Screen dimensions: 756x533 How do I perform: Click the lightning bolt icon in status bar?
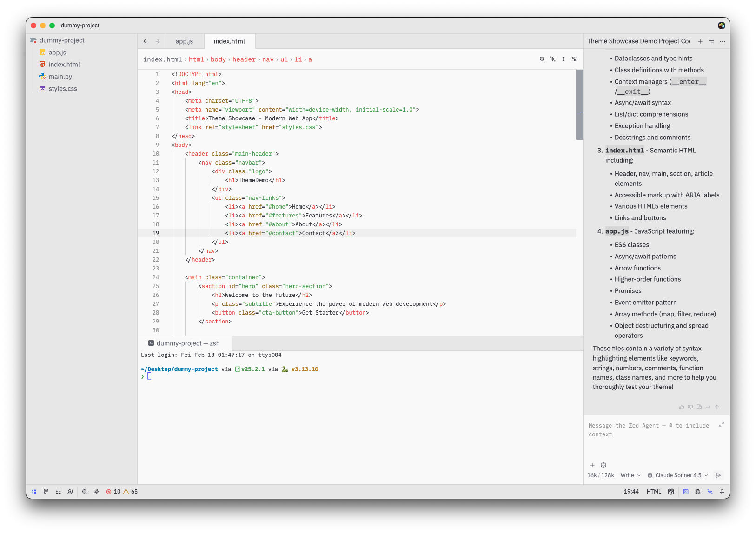[x=97, y=492]
